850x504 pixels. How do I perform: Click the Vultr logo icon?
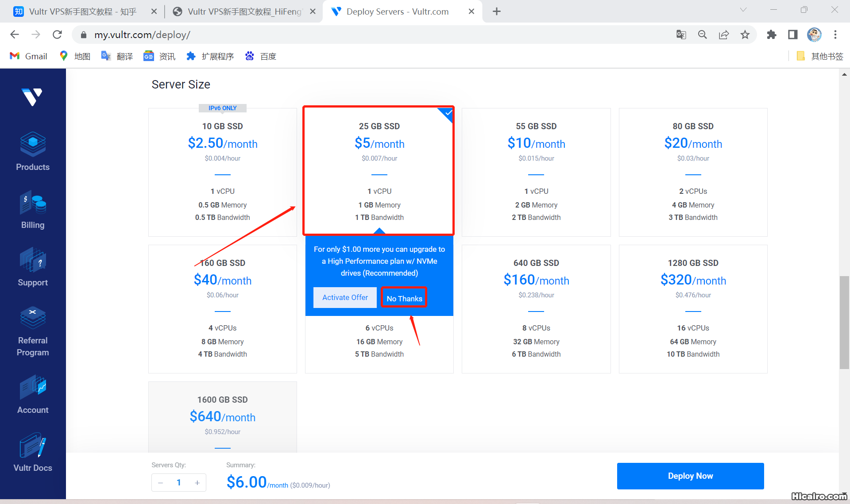tap(32, 96)
